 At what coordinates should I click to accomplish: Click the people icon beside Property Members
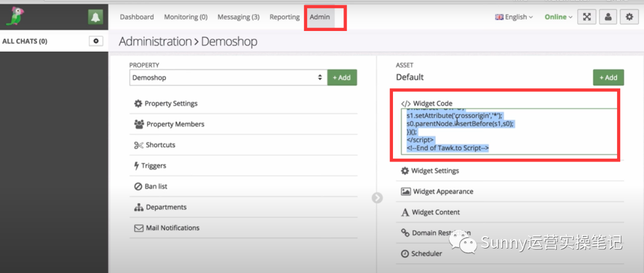coord(139,124)
